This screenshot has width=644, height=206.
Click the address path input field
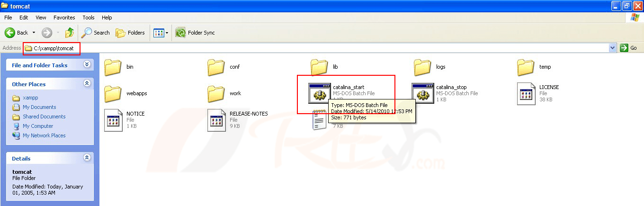pos(331,48)
